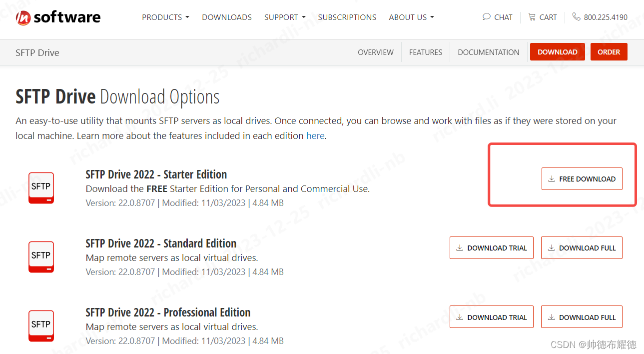Expand the SUPPORT dropdown

284,17
